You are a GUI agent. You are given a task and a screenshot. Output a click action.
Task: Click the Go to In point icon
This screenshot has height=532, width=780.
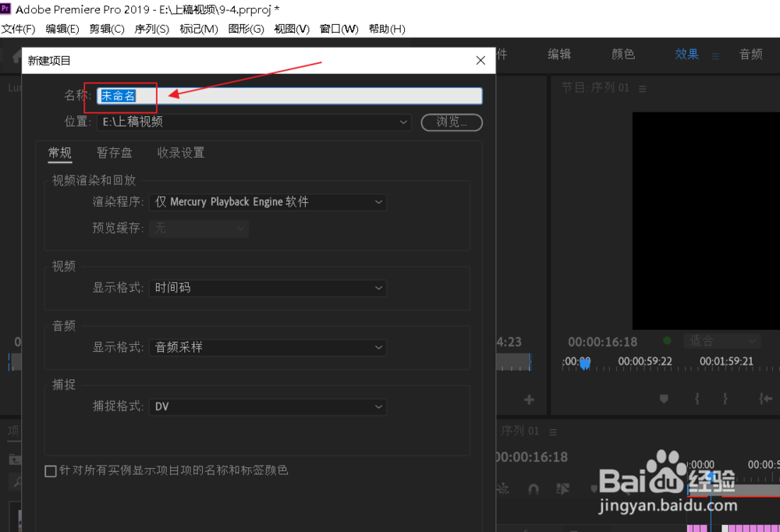click(766, 399)
